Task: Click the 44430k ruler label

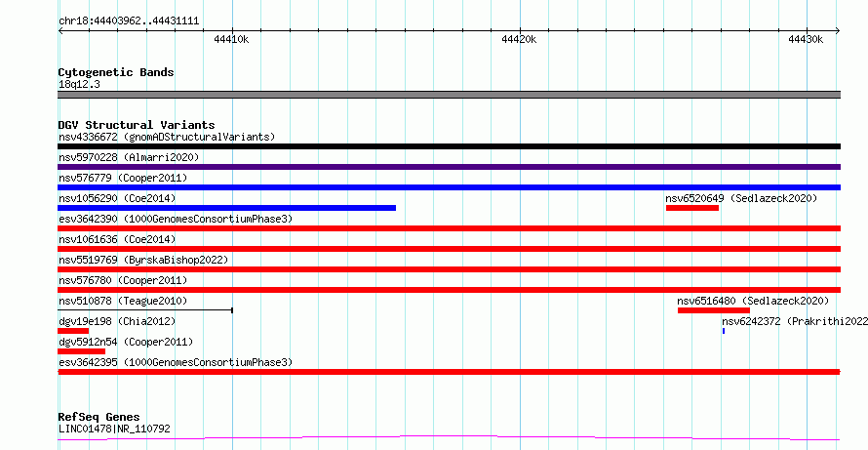Action: pyautogui.click(x=806, y=39)
